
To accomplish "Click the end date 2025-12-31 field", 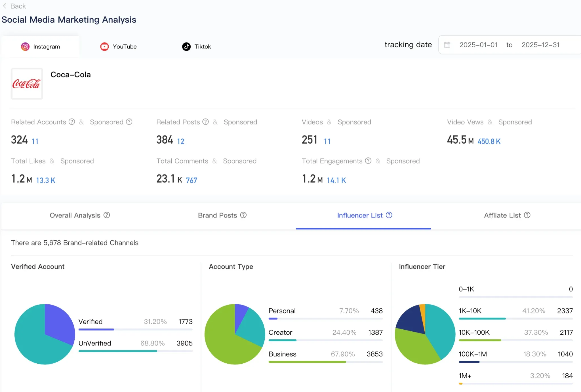I will [x=540, y=45].
